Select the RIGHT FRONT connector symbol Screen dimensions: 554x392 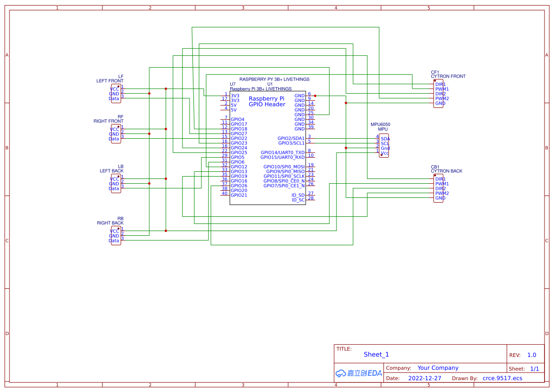pos(115,134)
